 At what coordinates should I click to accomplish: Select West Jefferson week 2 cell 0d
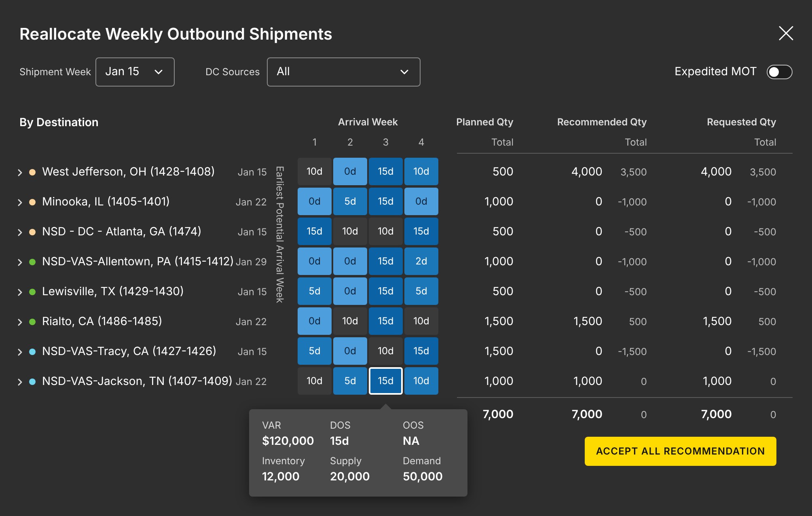point(350,171)
